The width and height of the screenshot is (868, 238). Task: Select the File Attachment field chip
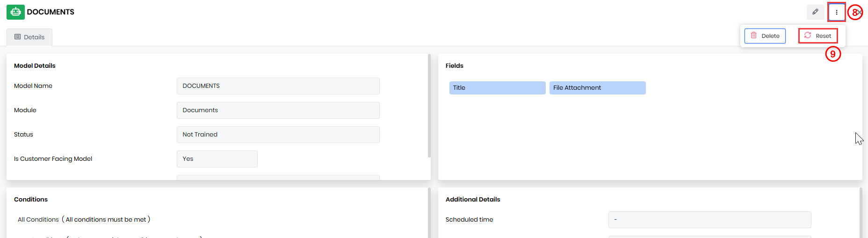tap(597, 88)
